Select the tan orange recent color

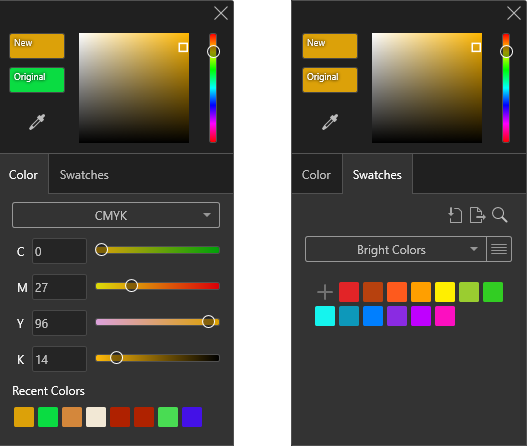tap(72, 417)
